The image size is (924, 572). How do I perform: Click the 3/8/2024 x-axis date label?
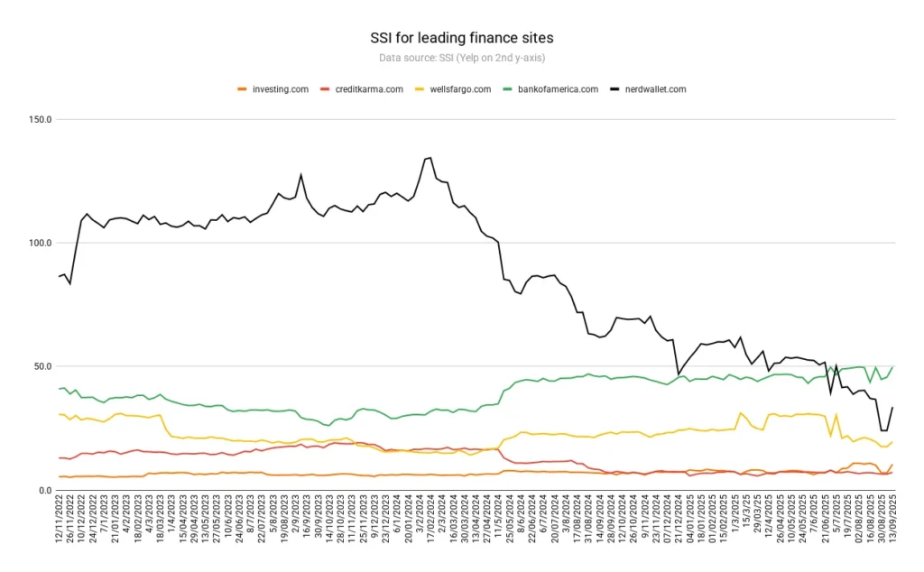(x=566, y=513)
